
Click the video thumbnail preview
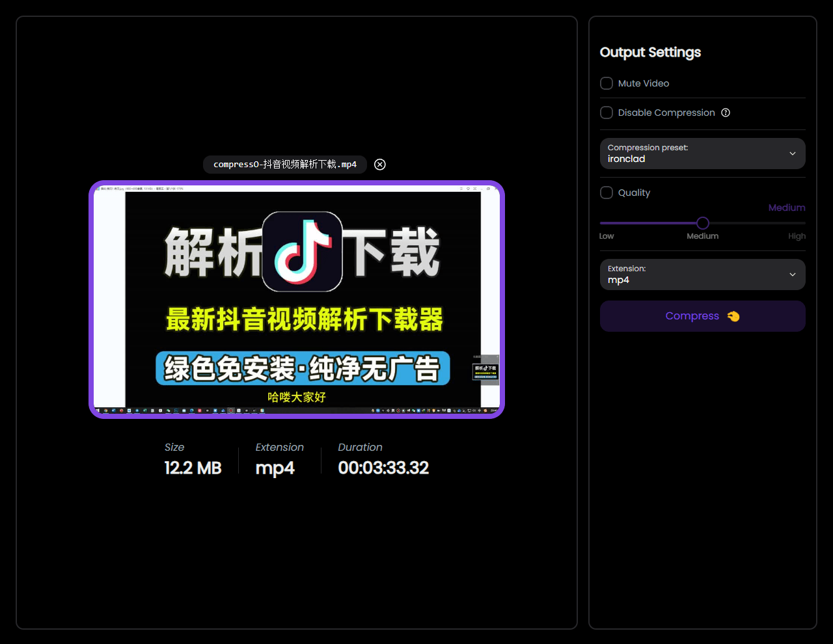pyautogui.click(x=296, y=300)
